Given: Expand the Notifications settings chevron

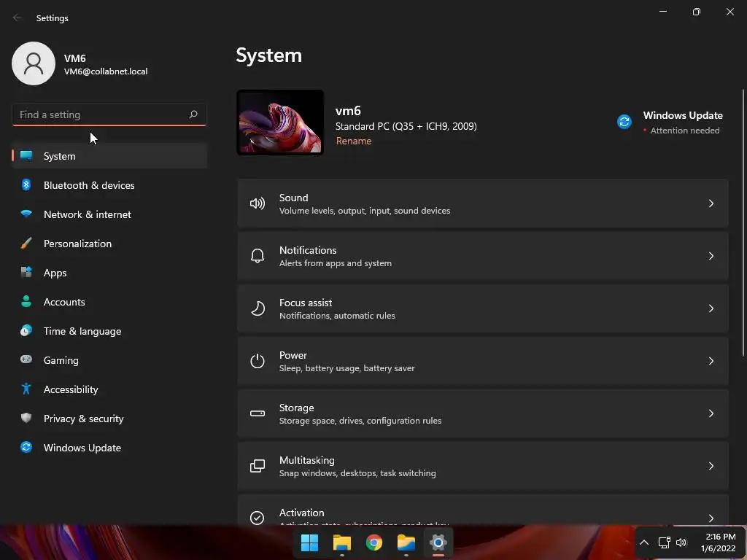Looking at the screenshot, I should tap(711, 256).
